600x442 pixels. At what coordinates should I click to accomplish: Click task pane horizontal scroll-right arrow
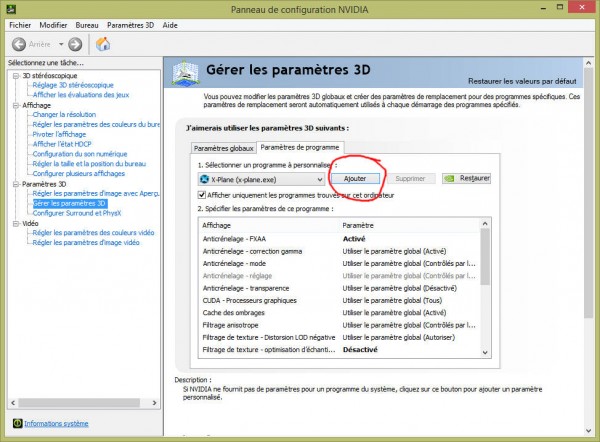155,403
